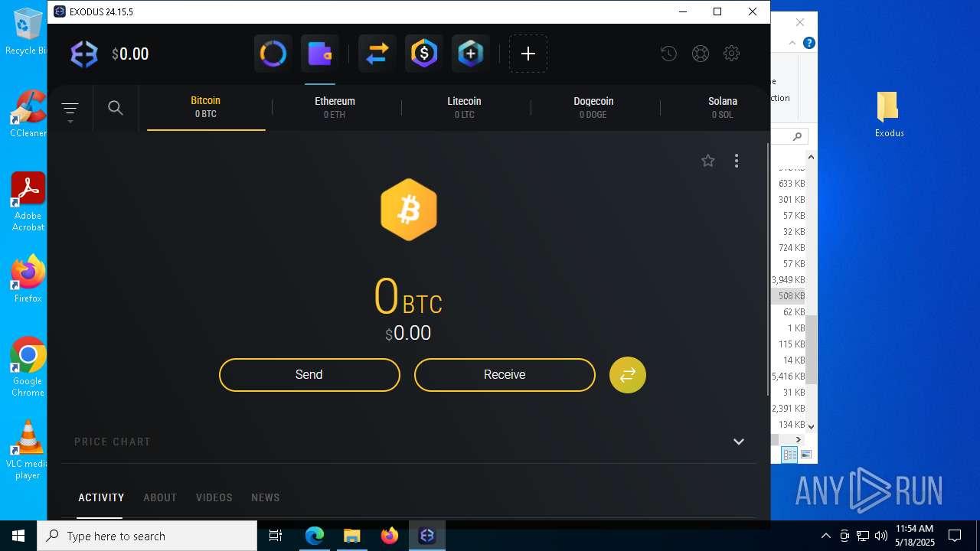Click the dashed Add app plus button

coord(528,54)
